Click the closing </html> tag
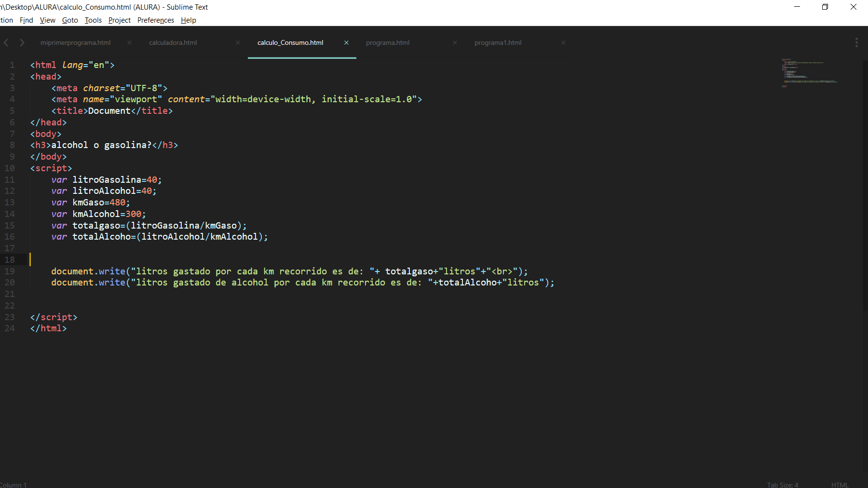 tap(48, 328)
